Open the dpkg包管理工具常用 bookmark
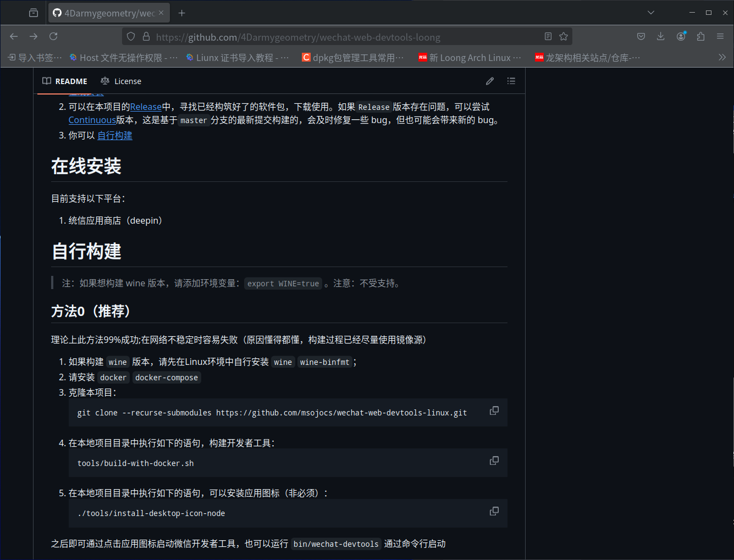Viewport: 734px width, 560px height. point(353,58)
